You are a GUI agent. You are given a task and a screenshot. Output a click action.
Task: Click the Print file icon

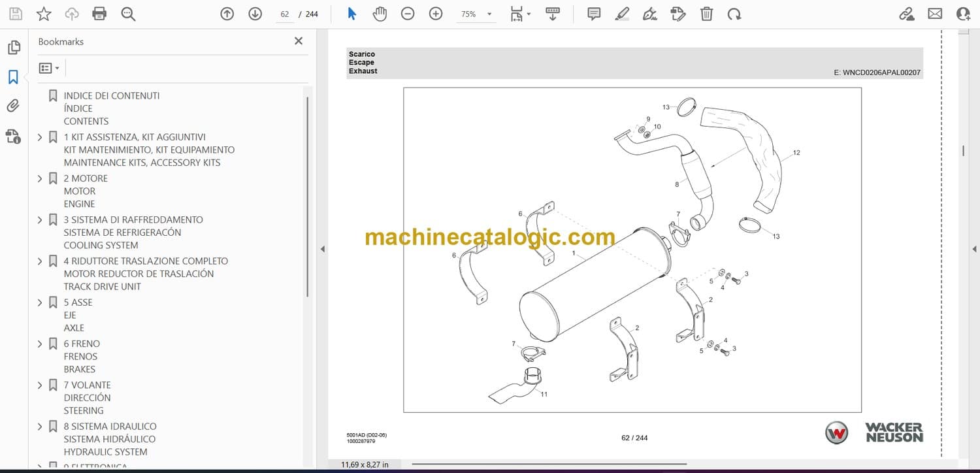click(x=99, y=14)
